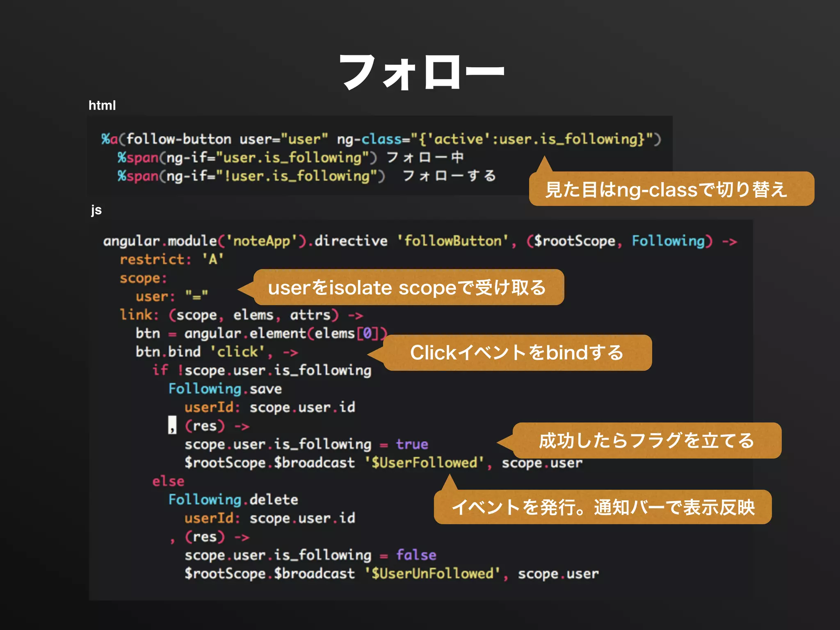Click the slide title フォロー
Image resolution: width=840 pixels, height=630 pixels.
click(422, 73)
